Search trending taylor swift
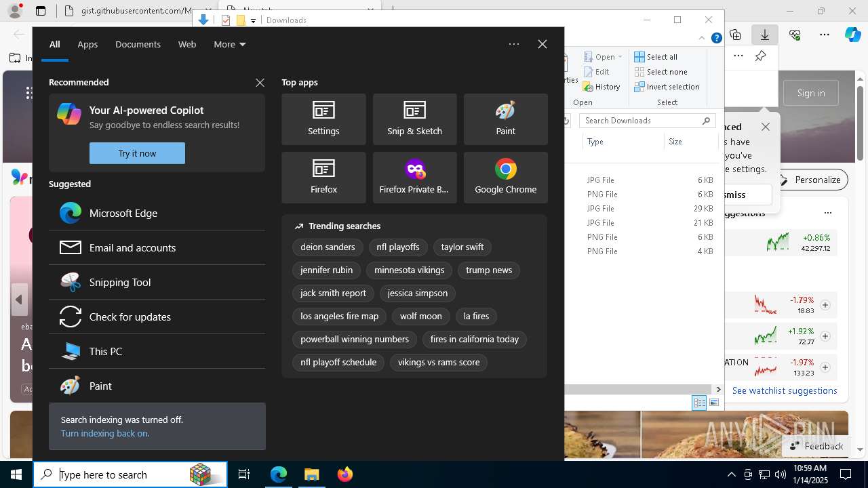The width and height of the screenshot is (868, 488). tap(462, 247)
